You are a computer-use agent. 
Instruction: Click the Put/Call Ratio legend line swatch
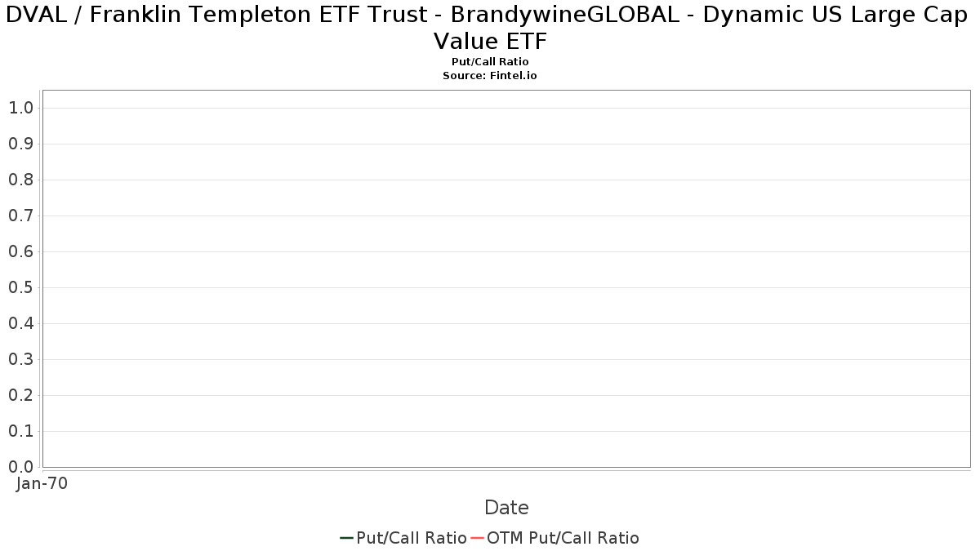point(347,538)
